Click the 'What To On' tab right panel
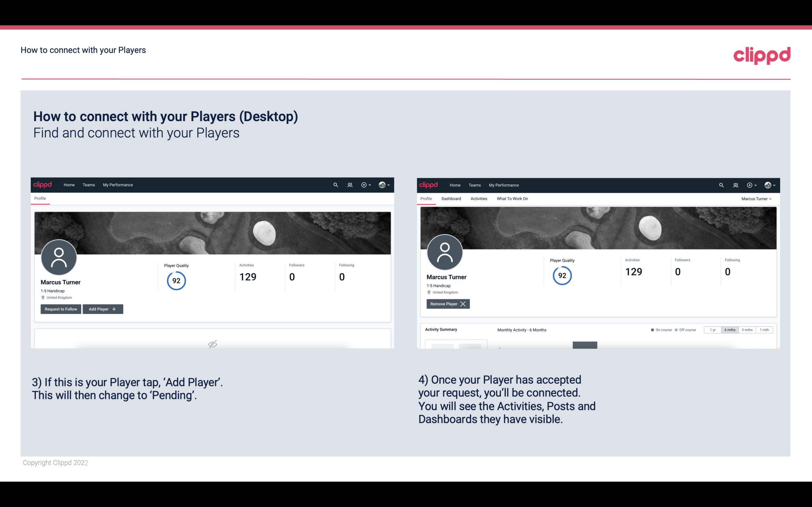The image size is (812, 507). point(512,199)
